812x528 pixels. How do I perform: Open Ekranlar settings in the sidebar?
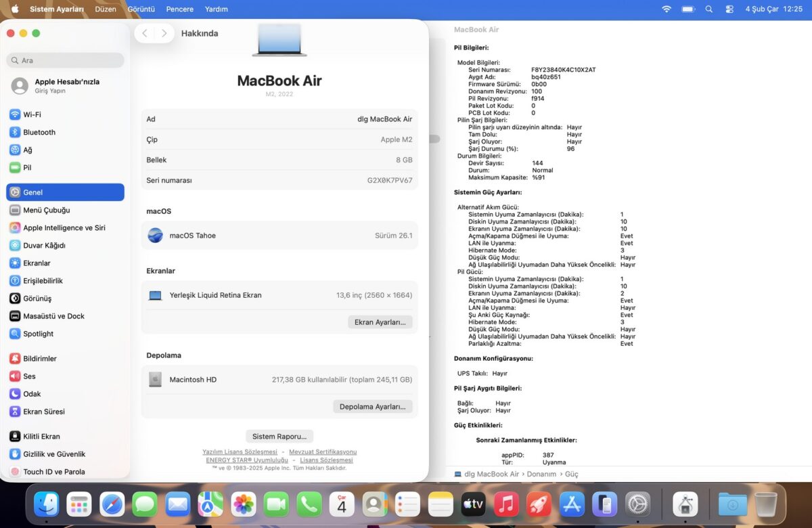(x=65, y=263)
